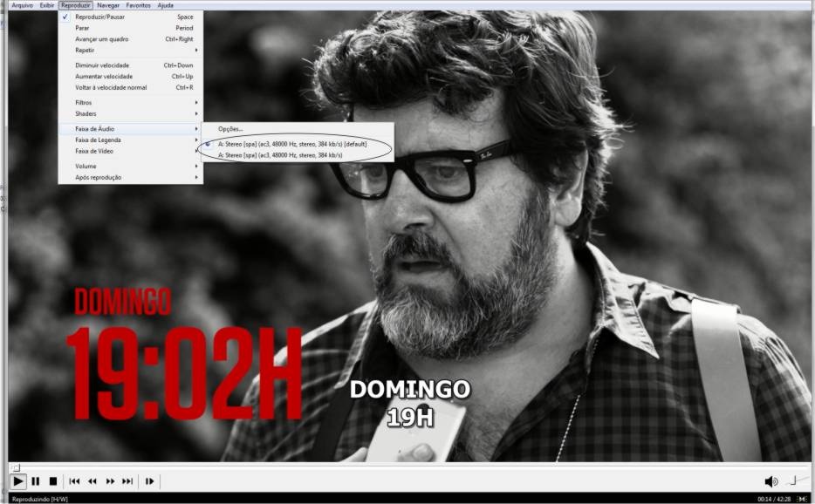
Task: Mute audio using the speaker icon
Action: [x=770, y=481]
